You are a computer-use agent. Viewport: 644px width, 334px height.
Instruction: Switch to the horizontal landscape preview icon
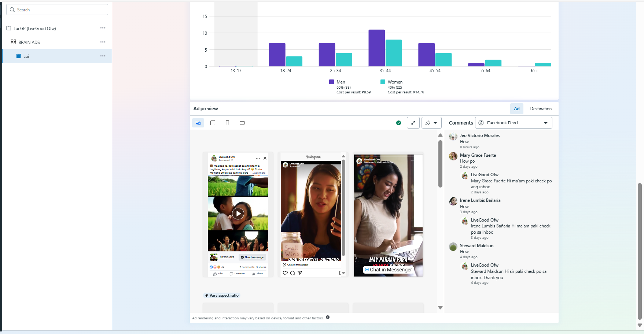pyautogui.click(x=242, y=123)
